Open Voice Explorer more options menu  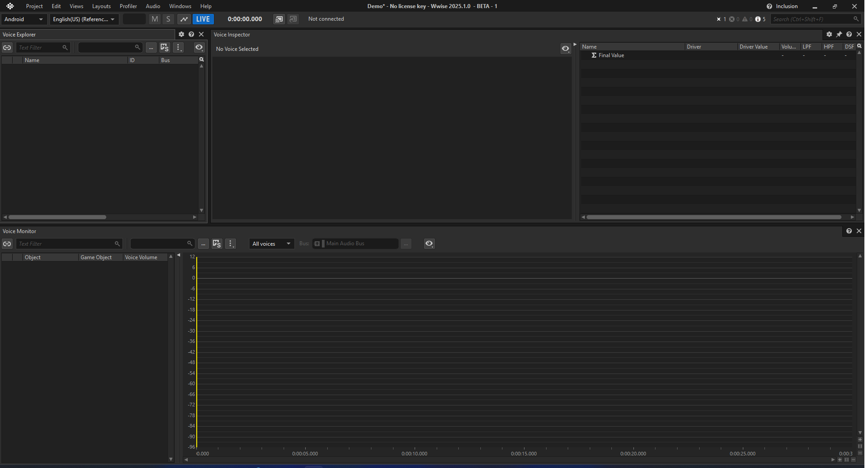[x=179, y=47]
